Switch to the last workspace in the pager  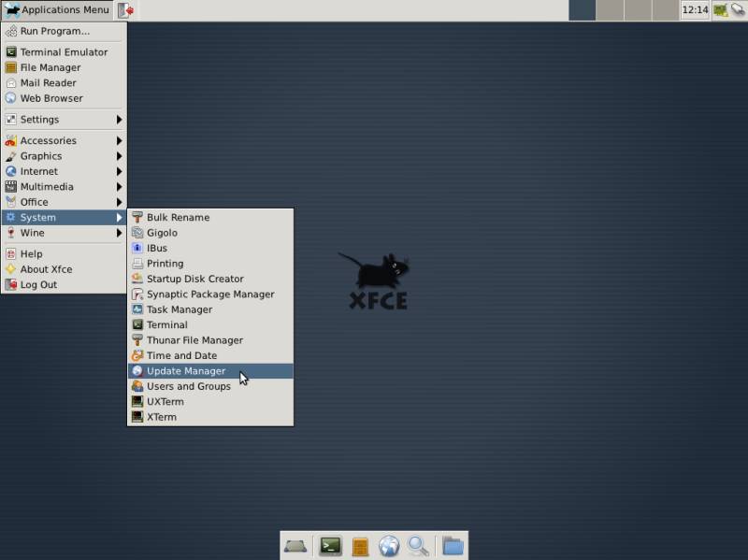point(665,10)
